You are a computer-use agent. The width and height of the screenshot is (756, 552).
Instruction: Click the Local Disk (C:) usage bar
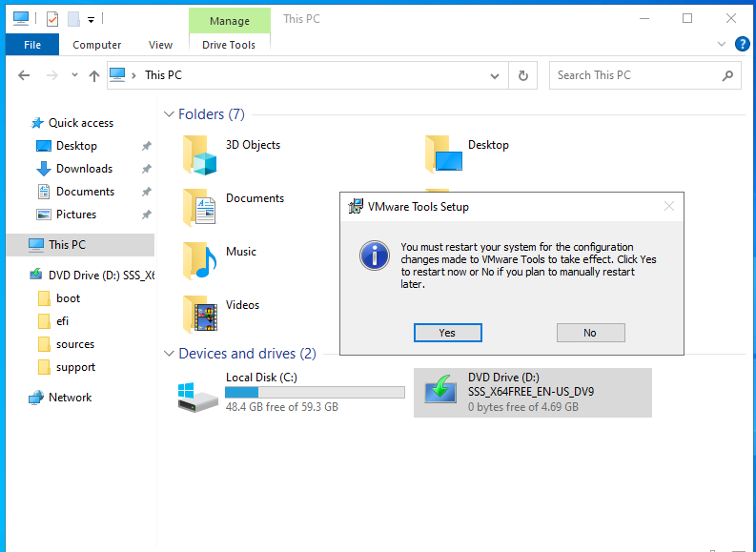[315, 393]
